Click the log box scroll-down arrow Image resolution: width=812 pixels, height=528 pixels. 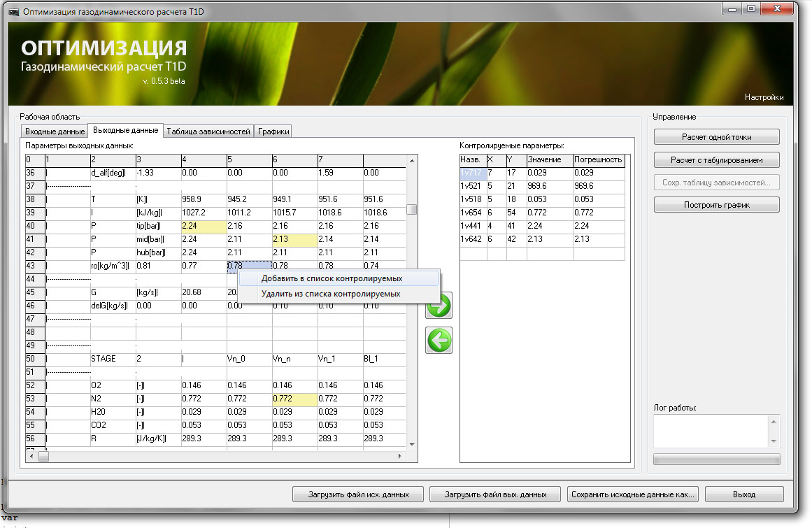point(774,441)
